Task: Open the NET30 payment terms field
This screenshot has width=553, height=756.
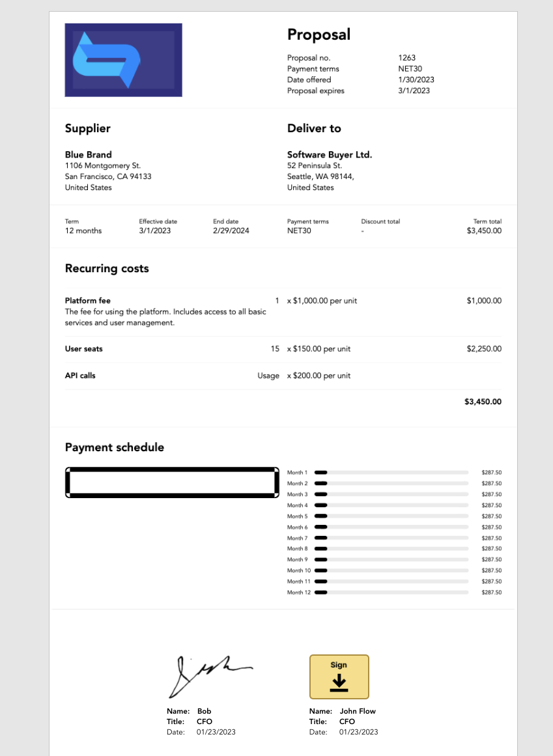Action: 297,230
